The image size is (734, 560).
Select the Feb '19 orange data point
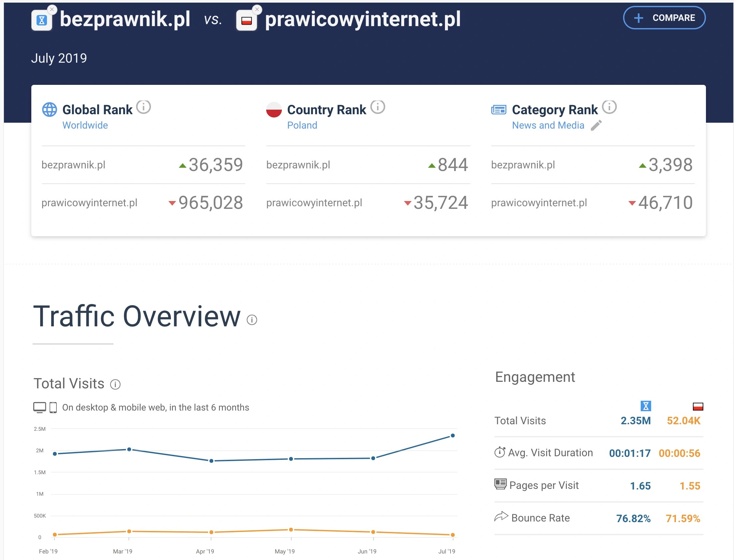[x=55, y=535]
